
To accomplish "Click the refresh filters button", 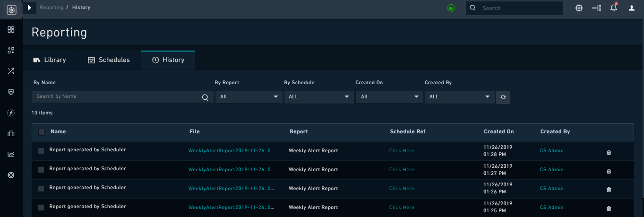I will click(503, 97).
